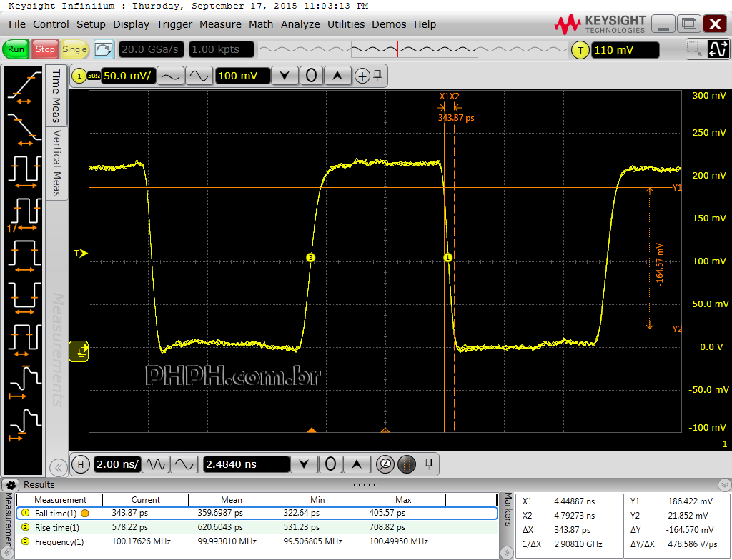Collapse the Results panel using chevron
Screen dimensions: 732x560
tap(724, 485)
